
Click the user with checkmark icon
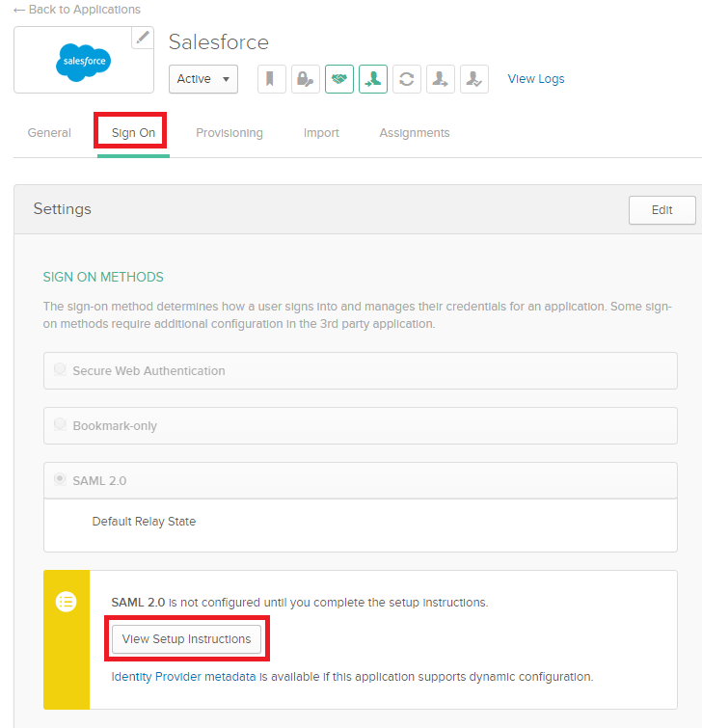474,79
